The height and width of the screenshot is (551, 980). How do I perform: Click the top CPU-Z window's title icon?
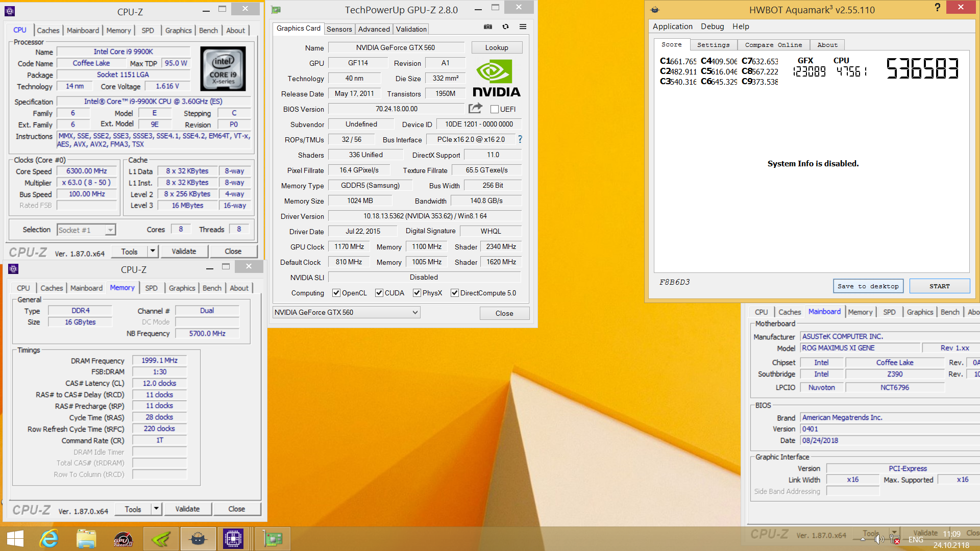pos(9,11)
